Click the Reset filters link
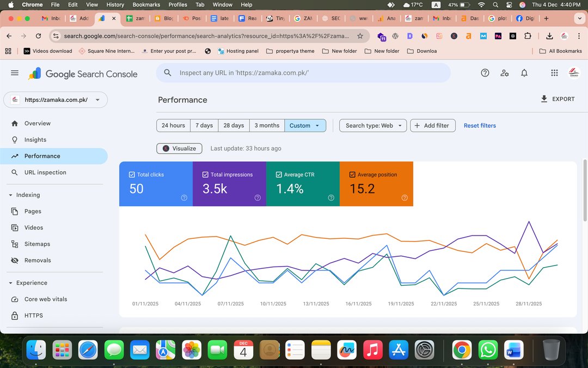Screen dimensions: 588x368 (480, 125)
